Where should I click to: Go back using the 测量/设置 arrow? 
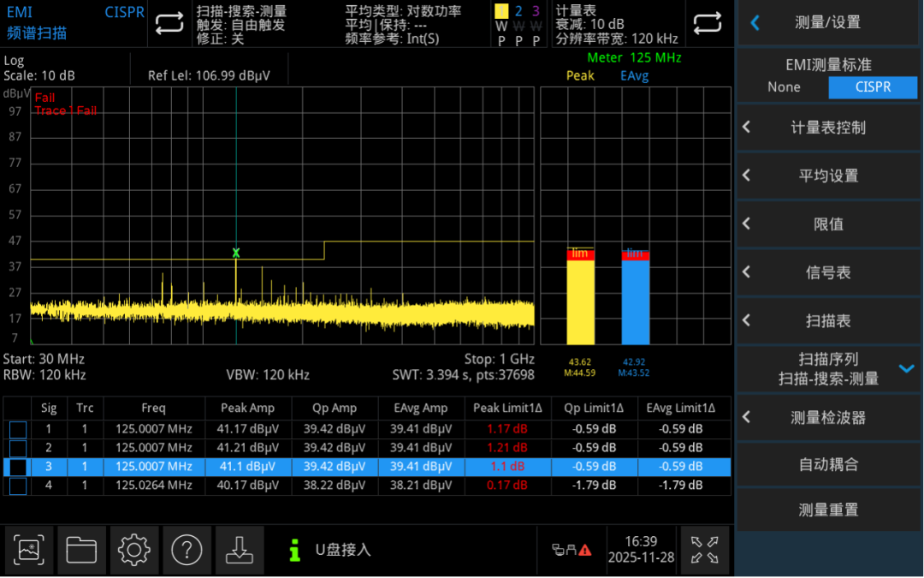pyautogui.click(x=755, y=23)
